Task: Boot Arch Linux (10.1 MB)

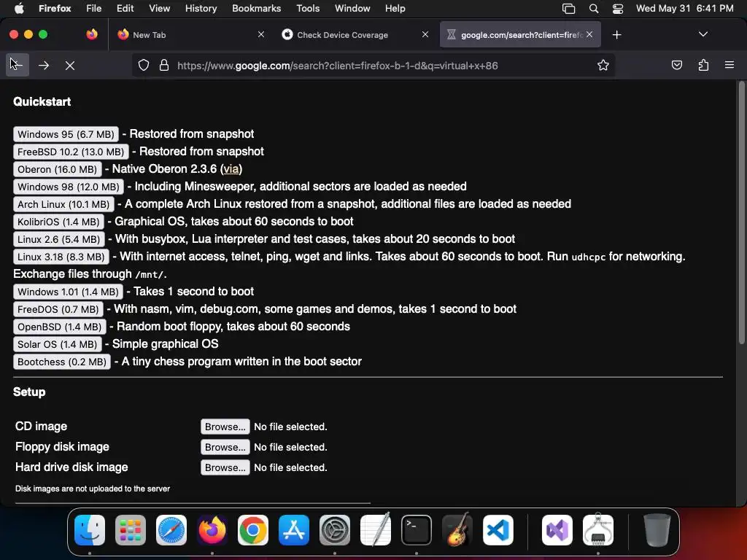Action: pyautogui.click(x=63, y=204)
